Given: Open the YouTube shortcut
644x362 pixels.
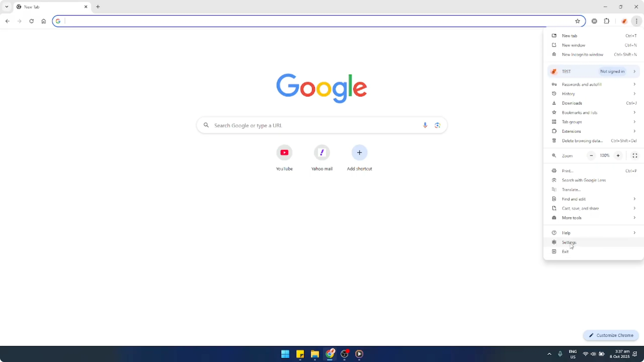Looking at the screenshot, I should click(x=284, y=158).
